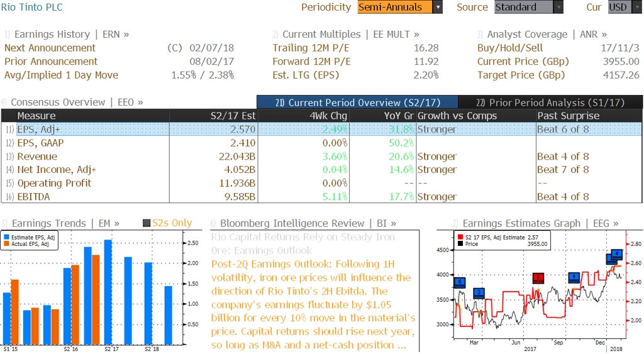This screenshot has height=354, width=644.
Task: Click the EPS, Adj+ estimate 2.570
Action: 243,130
